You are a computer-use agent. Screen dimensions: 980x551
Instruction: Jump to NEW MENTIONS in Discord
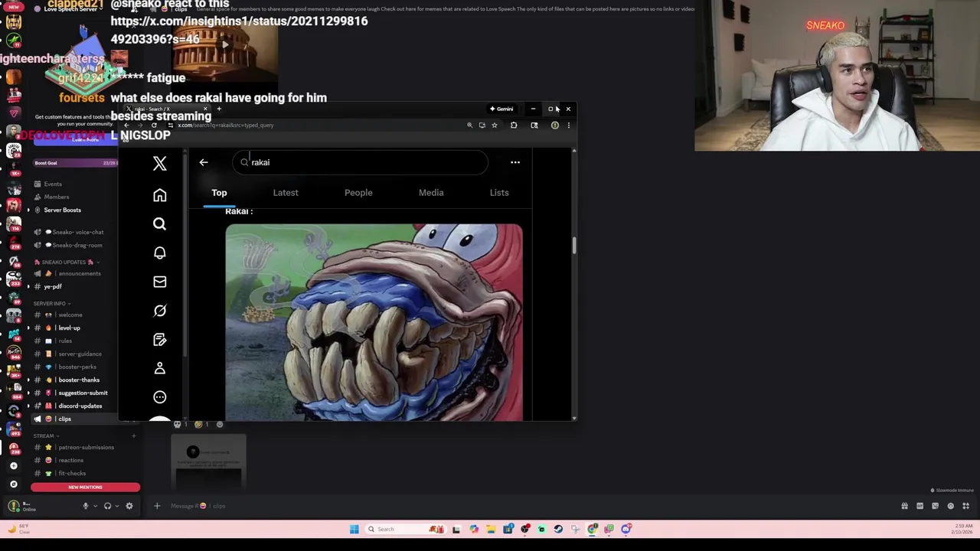point(85,487)
